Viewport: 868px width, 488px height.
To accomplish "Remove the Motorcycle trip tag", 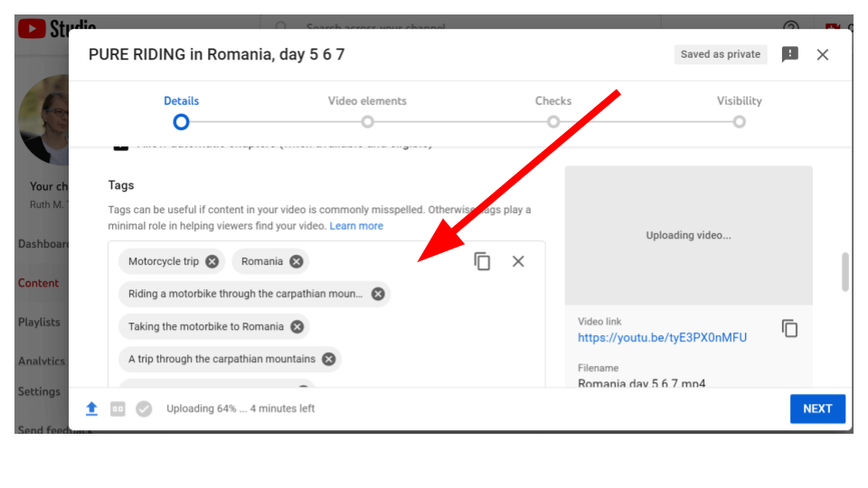I will pos(212,262).
